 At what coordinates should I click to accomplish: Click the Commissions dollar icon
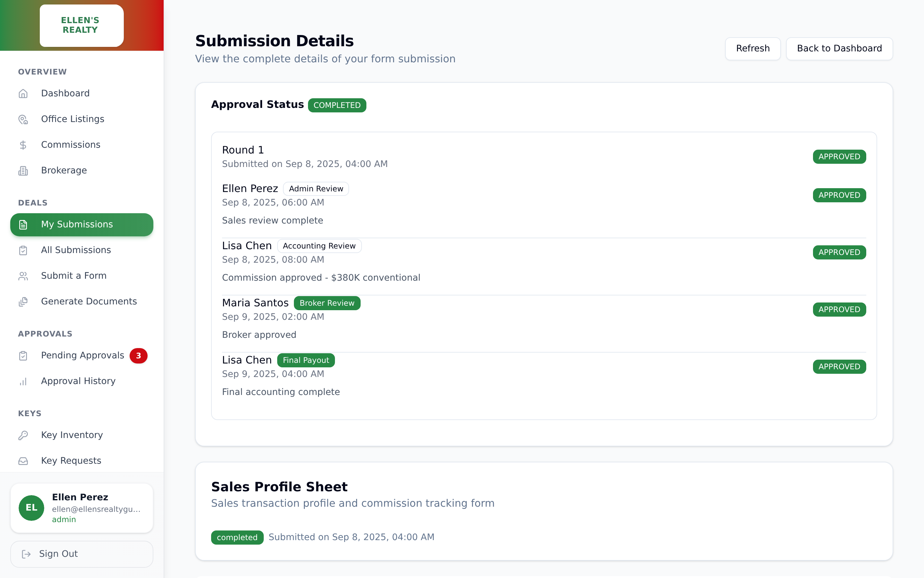[23, 145]
